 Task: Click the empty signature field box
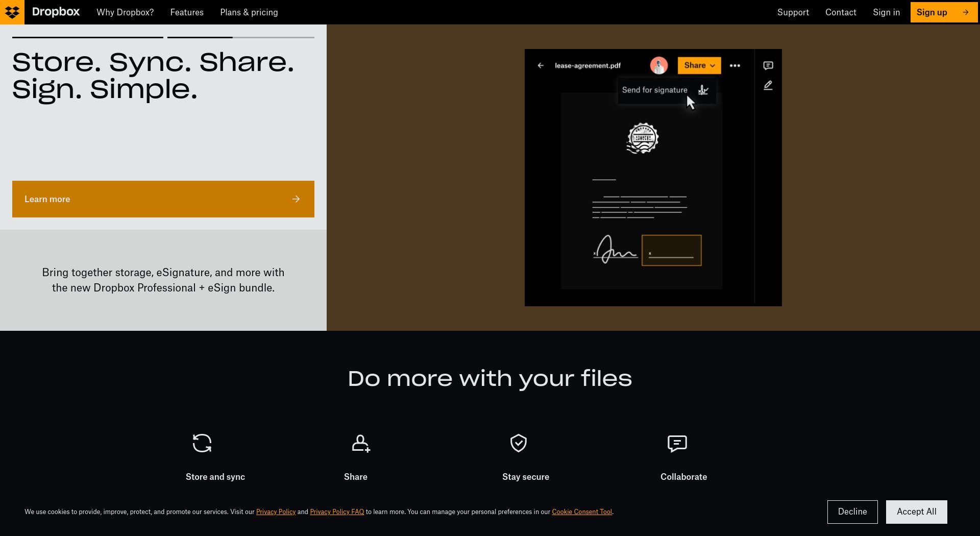pos(672,250)
